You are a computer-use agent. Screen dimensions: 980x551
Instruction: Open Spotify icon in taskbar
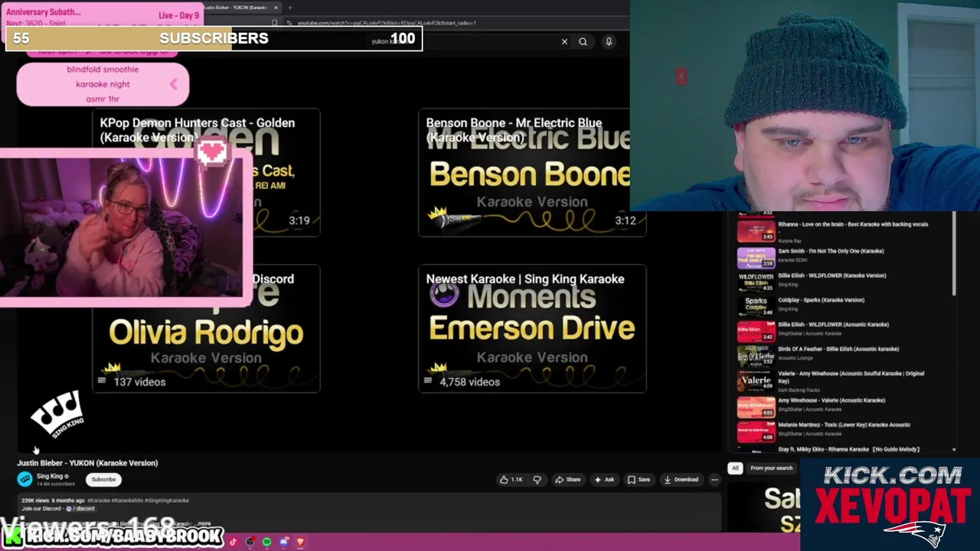266,542
